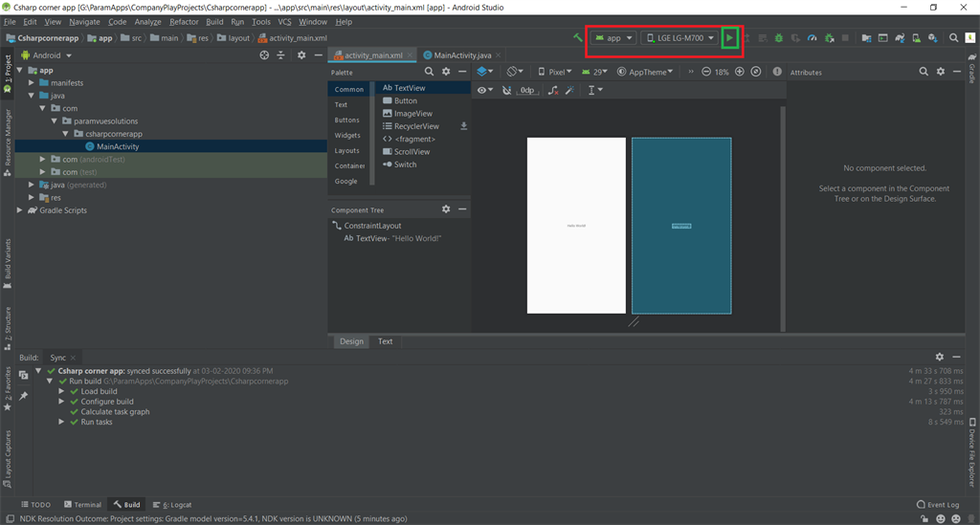Click the Search Everywhere magnifier in main toolbar
The height and width of the screenshot is (525, 980).
point(953,38)
